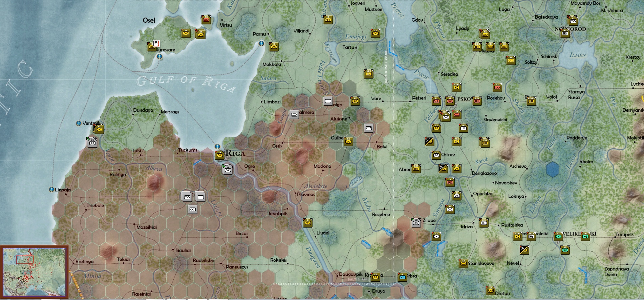644x300 pixels.
Task: Select the HQ counter at Abrene
Action: coord(416,168)
